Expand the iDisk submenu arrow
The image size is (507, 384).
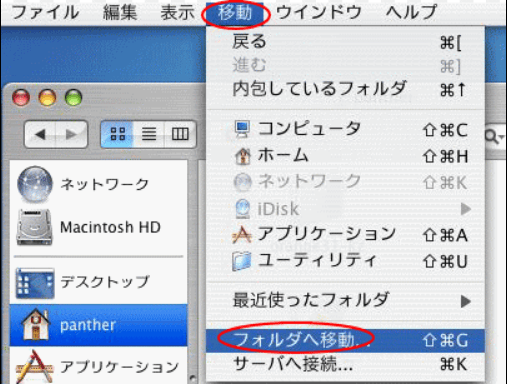point(466,209)
